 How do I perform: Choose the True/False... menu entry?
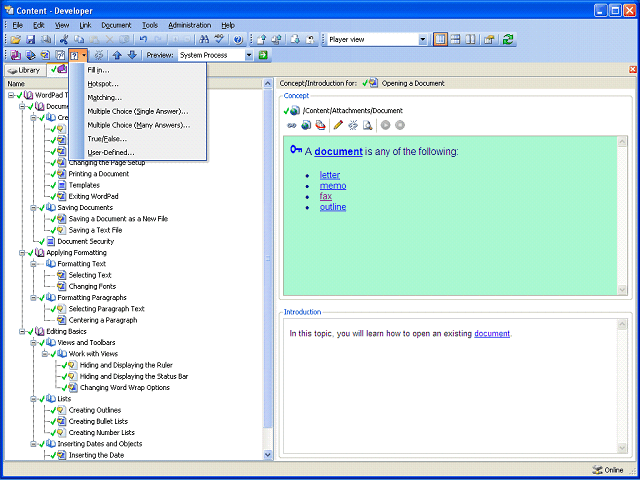click(x=138, y=139)
